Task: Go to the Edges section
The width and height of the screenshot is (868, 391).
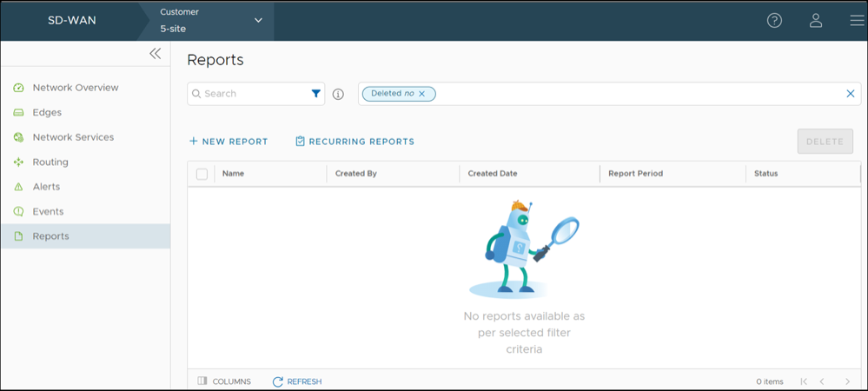Action: click(x=47, y=112)
